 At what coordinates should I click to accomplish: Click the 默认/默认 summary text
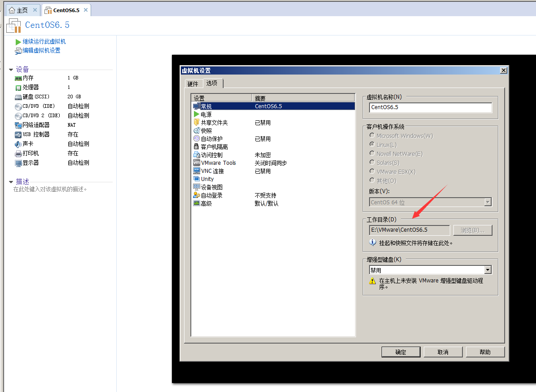[267, 203]
